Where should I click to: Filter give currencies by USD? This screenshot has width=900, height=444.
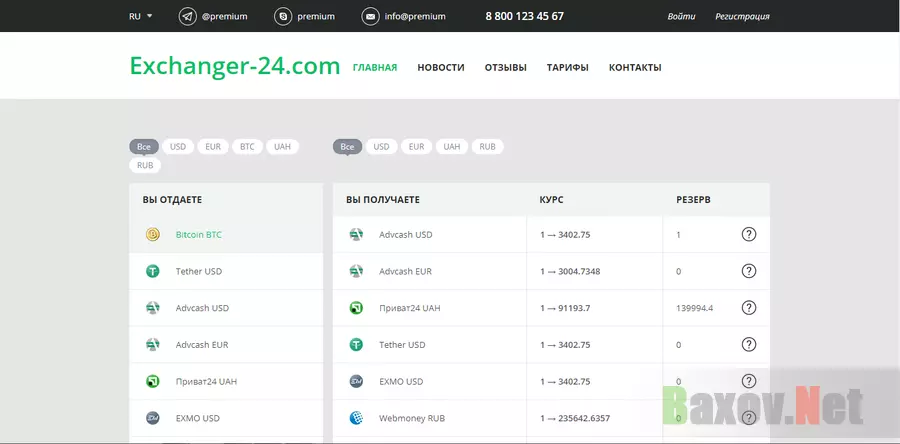pos(178,147)
